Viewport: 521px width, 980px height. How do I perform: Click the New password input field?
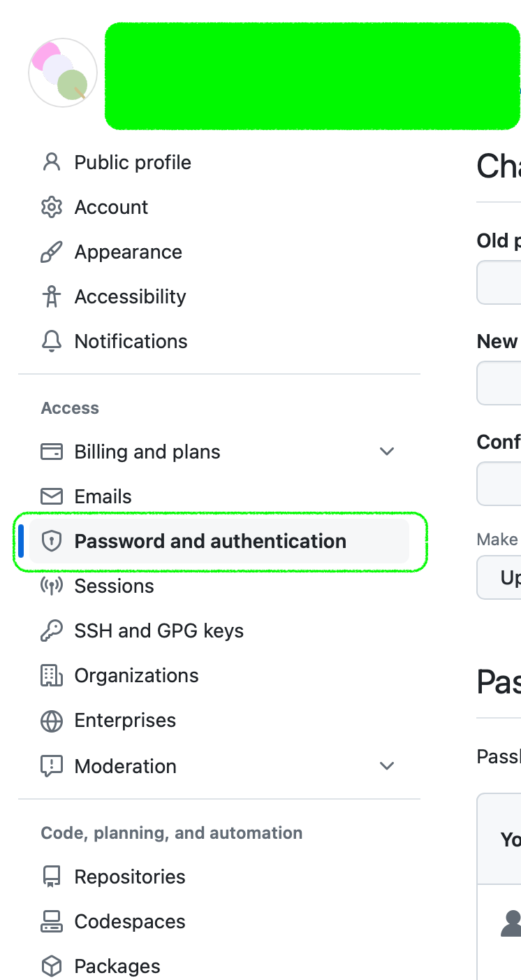point(499,383)
